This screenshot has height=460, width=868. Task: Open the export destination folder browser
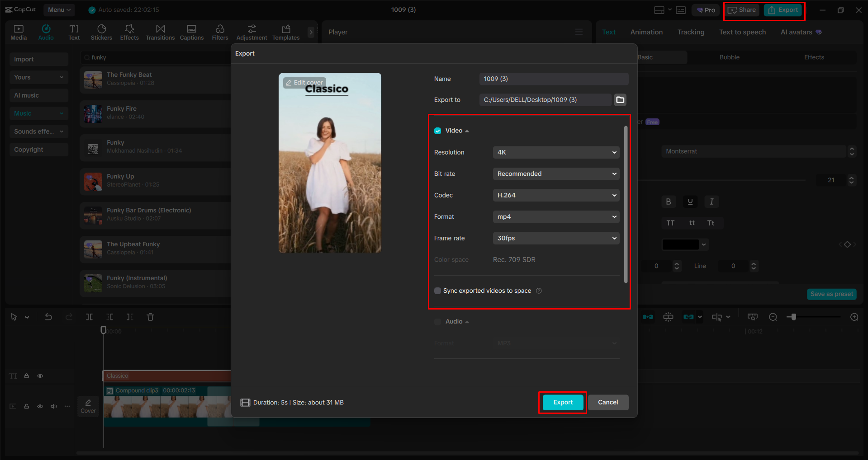coord(620,99)
